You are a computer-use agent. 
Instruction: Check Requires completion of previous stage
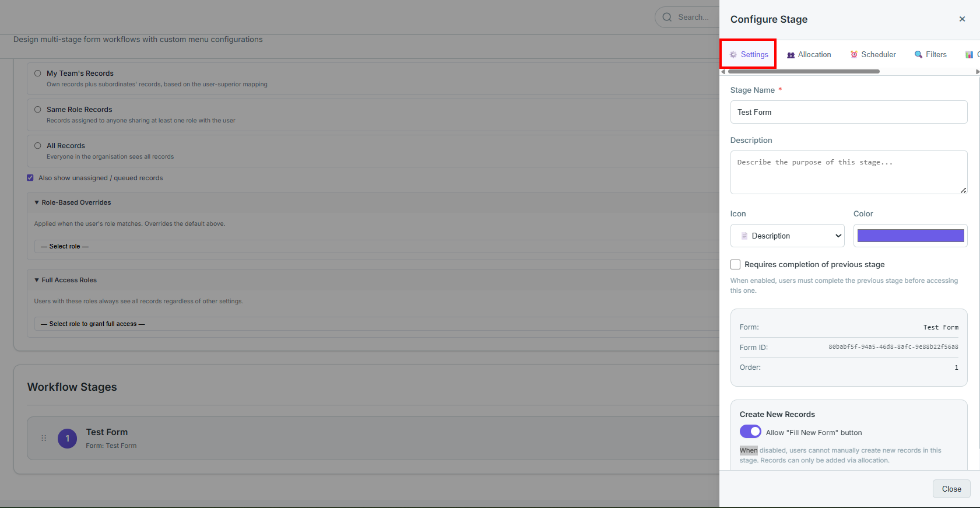point(736,264)
